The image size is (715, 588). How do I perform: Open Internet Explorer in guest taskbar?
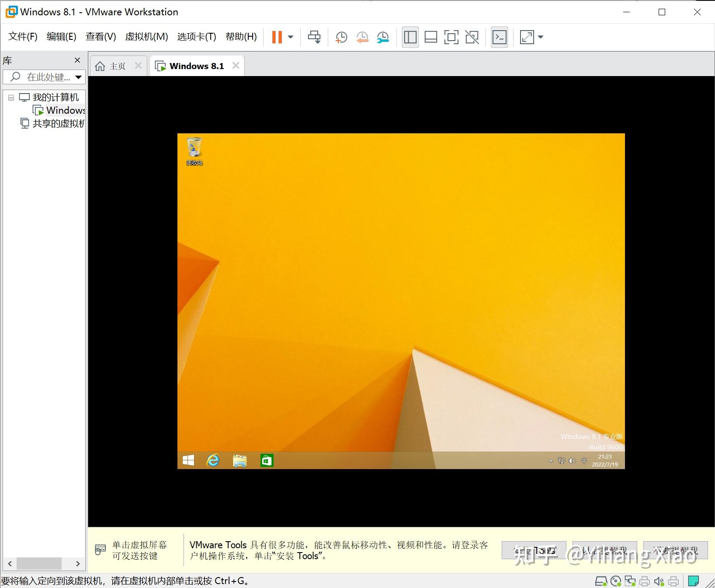[213, 460]
